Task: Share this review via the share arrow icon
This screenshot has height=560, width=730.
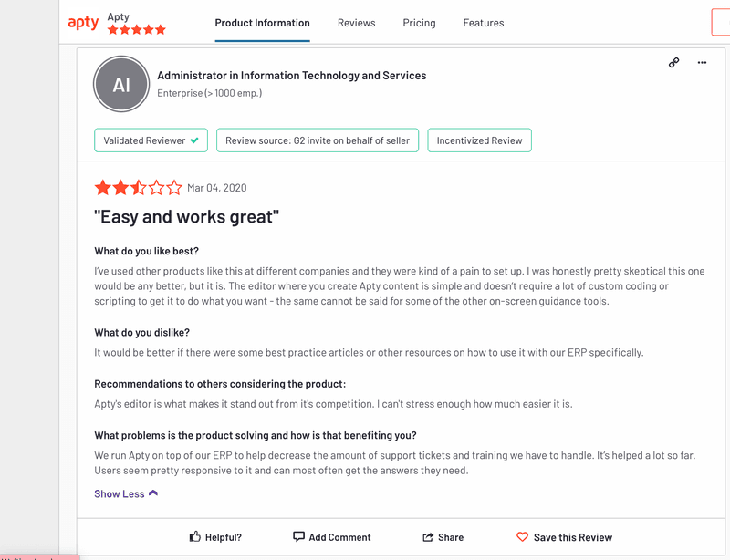Action: (x=430, y=537)
